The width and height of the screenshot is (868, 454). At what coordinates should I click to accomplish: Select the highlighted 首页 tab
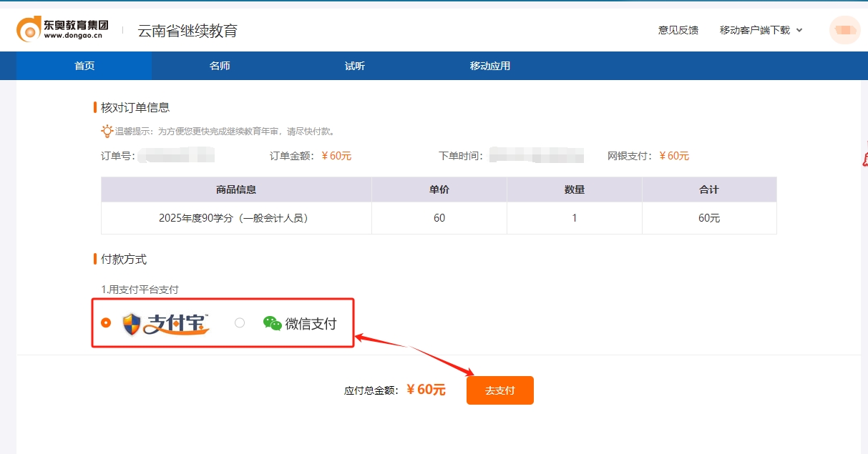[84, 65]
